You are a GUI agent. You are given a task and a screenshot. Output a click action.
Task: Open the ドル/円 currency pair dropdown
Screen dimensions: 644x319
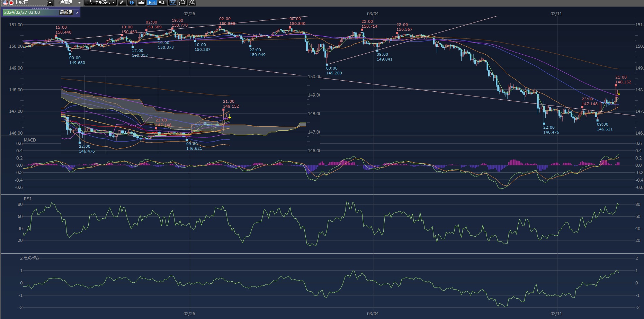coord(50,3)
